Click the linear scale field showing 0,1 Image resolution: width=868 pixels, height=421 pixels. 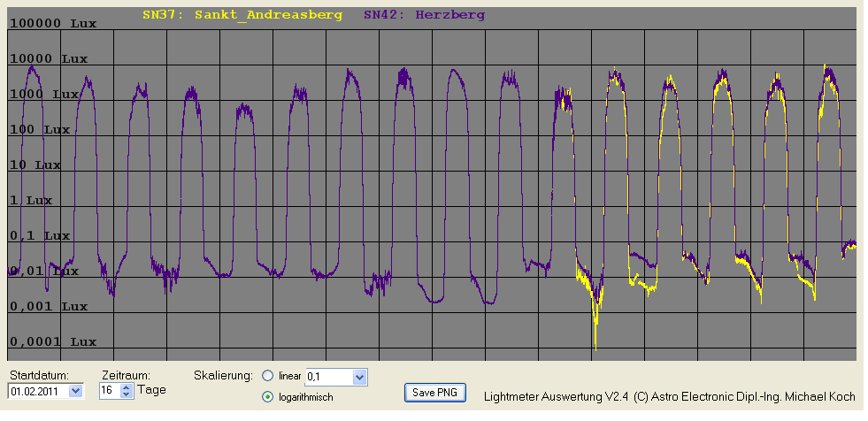(x=329, y=378)
